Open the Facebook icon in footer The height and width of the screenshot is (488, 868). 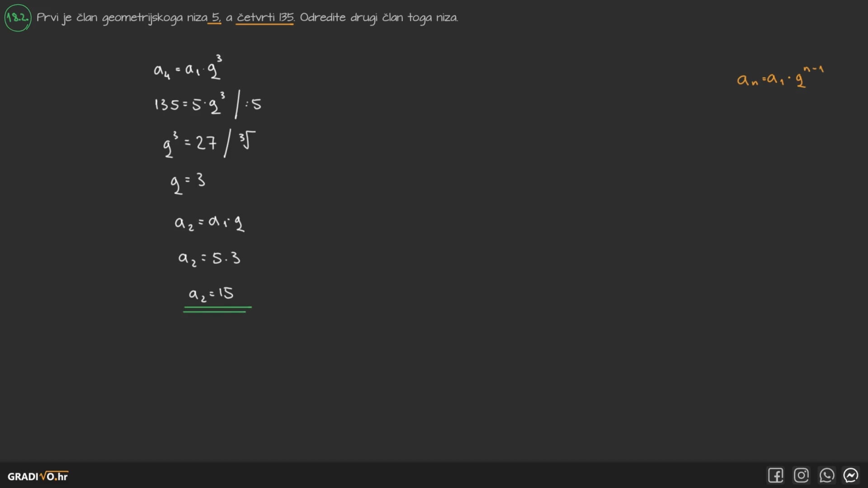pyautogui.click(x=775, y=475)
